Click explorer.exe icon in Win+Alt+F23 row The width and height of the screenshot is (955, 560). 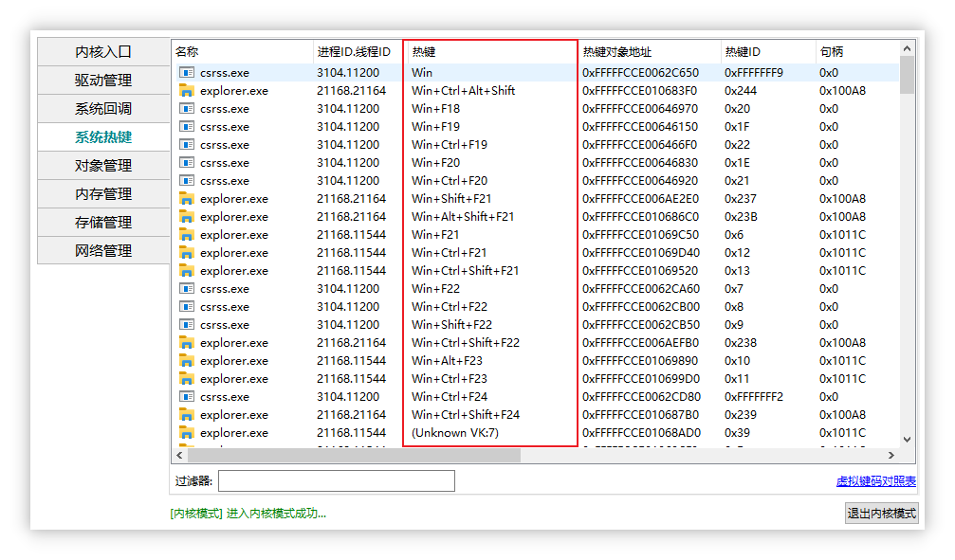tap(187, 361)
